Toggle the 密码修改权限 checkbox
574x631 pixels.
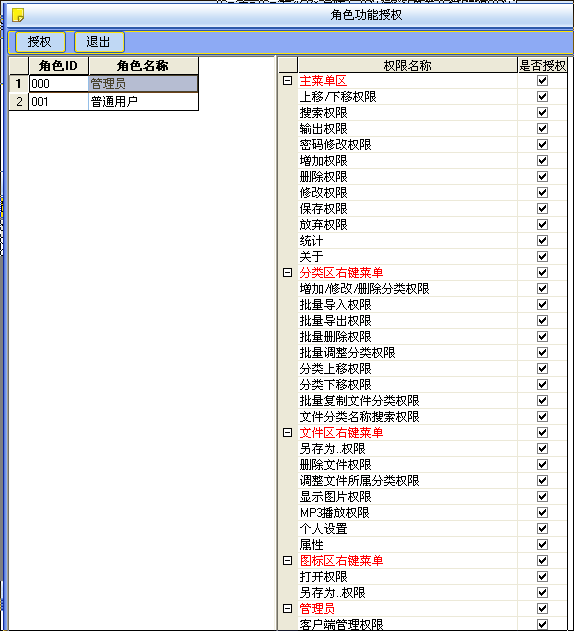(542, 144)
